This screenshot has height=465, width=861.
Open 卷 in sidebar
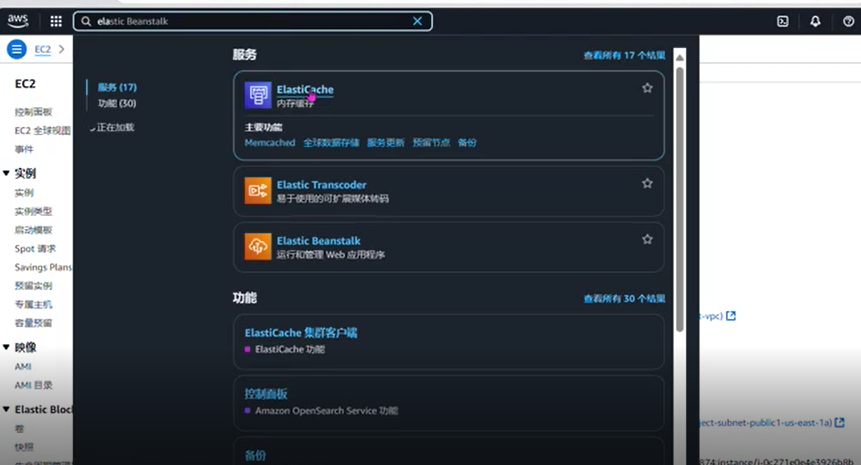[19, 429]
